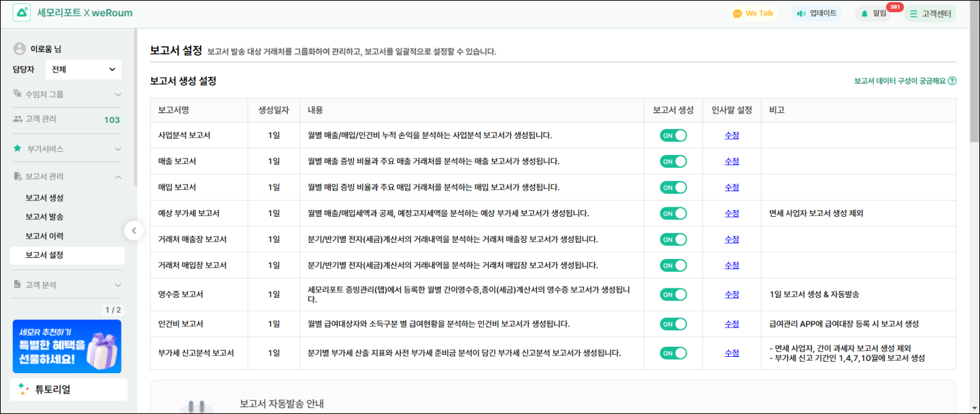
Task: Go to 보고서 생성 menu item
Action: (44, 198)
